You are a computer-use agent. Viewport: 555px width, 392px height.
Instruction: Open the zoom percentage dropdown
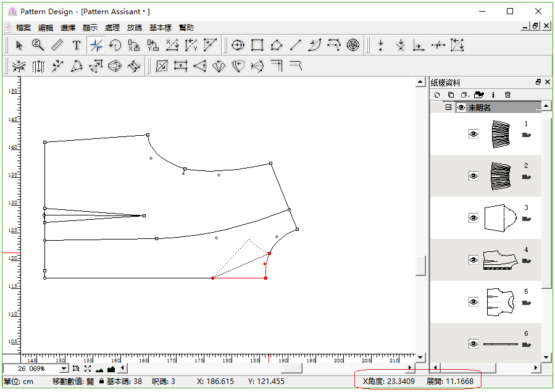[64, 369]
